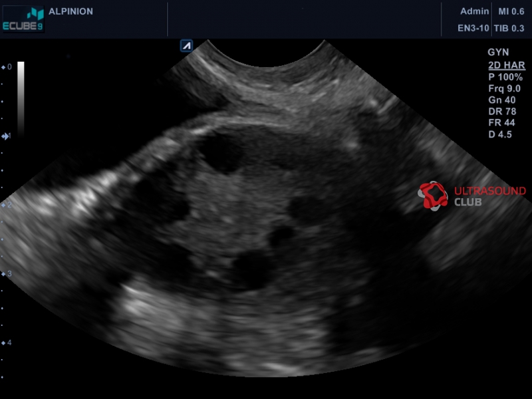Click the focus position arrow marker
The width and height of the screenshot is (532, 399).
(5, 136)
